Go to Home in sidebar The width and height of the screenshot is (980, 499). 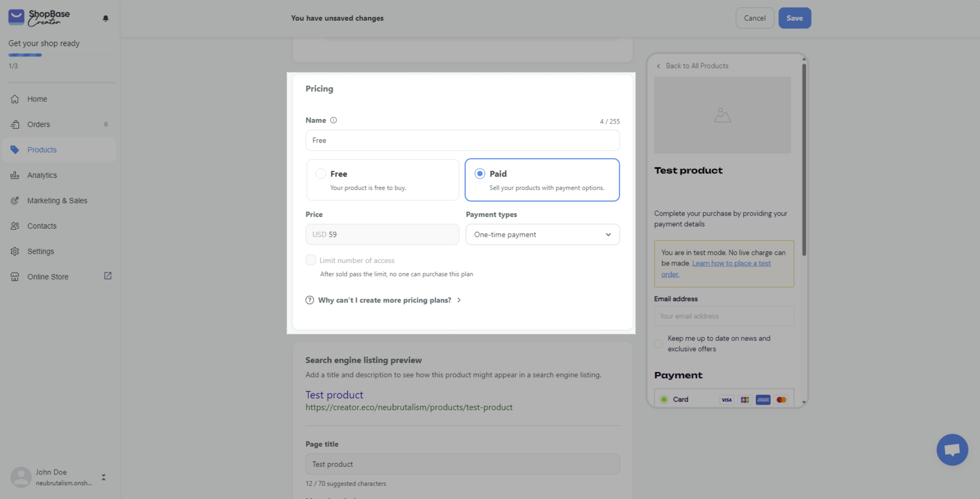(x=59, y=99)
